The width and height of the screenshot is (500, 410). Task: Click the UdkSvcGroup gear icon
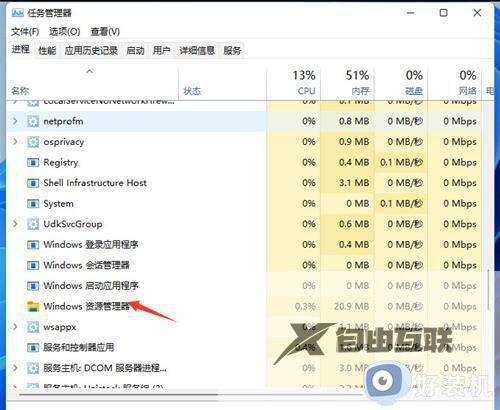[x=33, y=224]
